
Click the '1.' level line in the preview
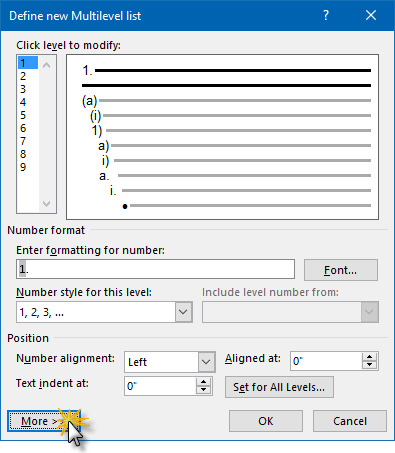(x=227, y=70)
